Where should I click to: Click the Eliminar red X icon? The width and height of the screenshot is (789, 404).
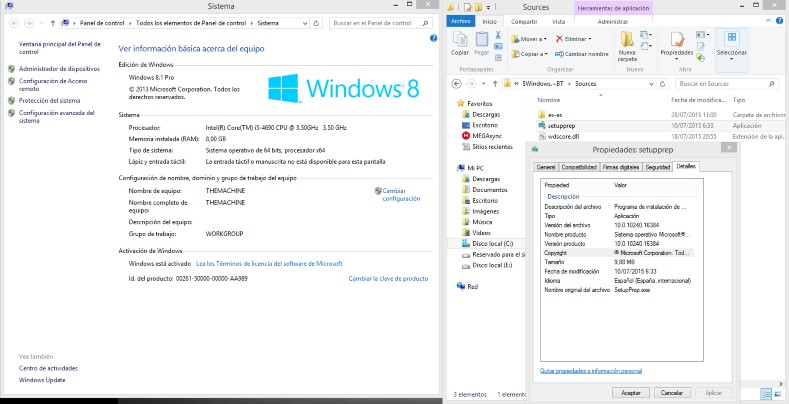pyautogui.click(x=559, y=39)
